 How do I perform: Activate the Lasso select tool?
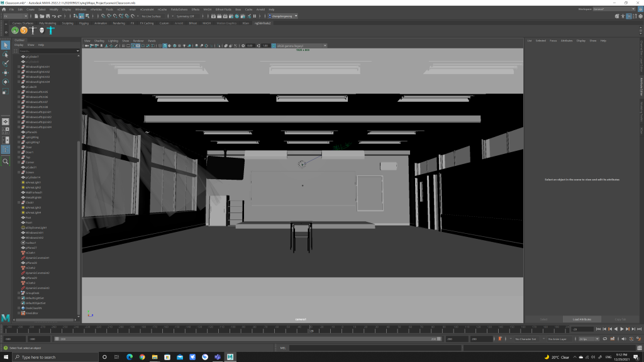[6, 55]
